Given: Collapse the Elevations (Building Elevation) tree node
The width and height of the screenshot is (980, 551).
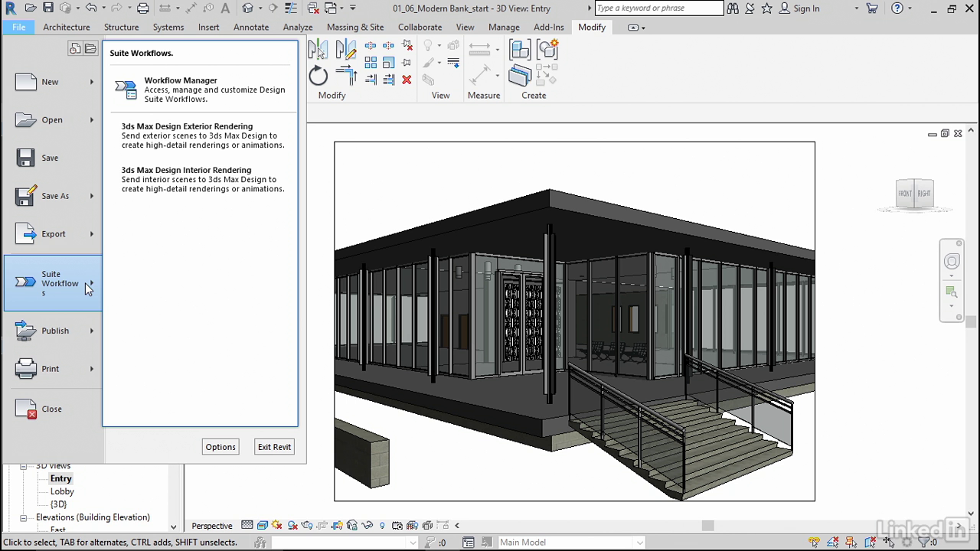Looking at the screenshot, I should [x=23, y=517].
